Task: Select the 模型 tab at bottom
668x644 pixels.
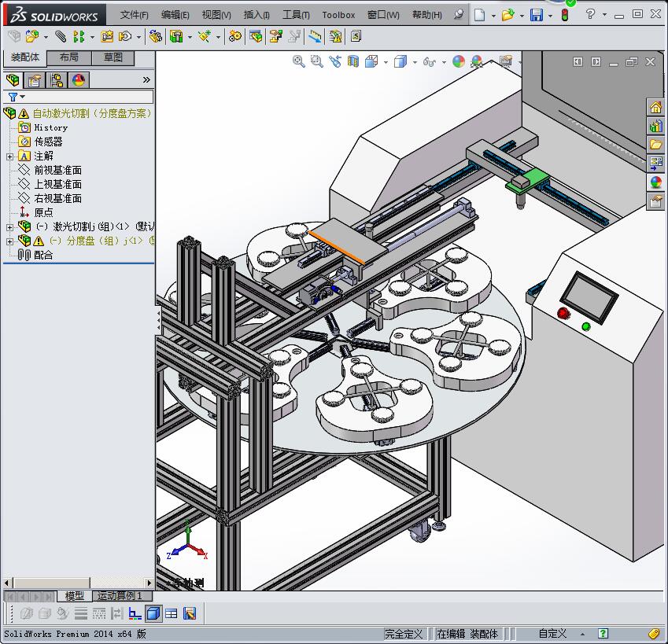Action: pos(75,595)
